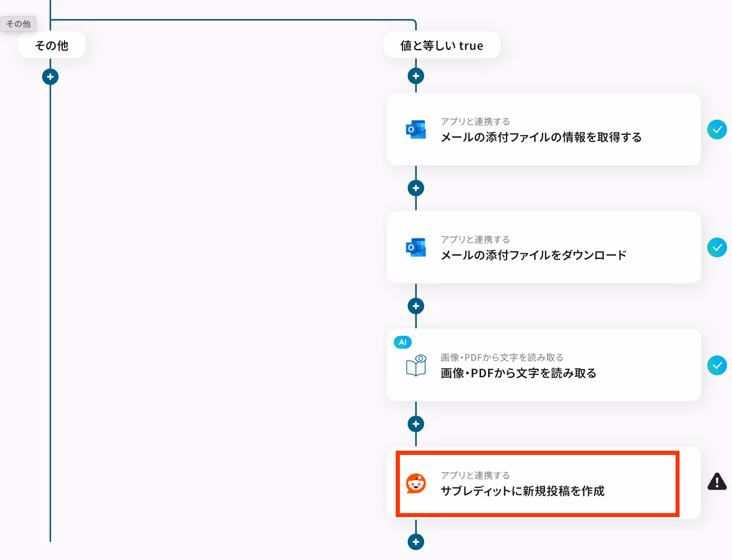This screenshot has width=732, height=560.
Task: Click plus button under その他 branch
Action: pos(50,77)
